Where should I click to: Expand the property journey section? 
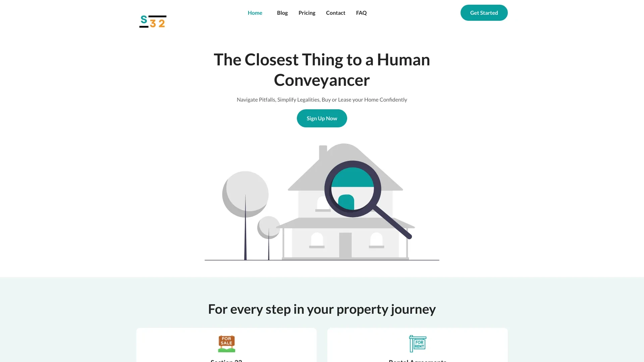(322, 308)
